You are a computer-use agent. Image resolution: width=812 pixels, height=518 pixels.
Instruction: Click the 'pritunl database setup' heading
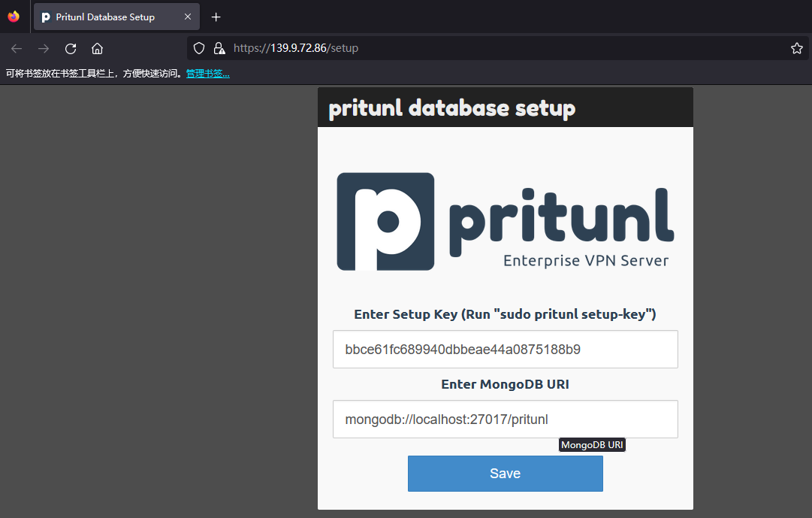tap(451, 108)
